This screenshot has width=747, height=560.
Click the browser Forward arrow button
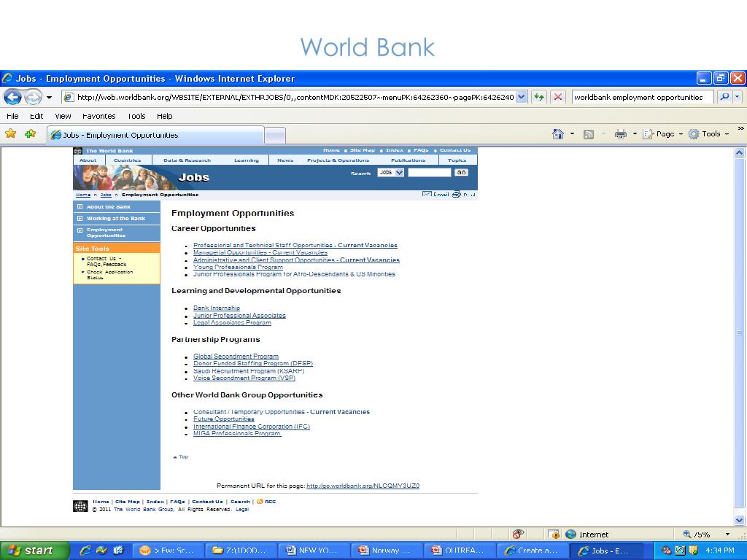pyautogui.click(x=33, y=97)
